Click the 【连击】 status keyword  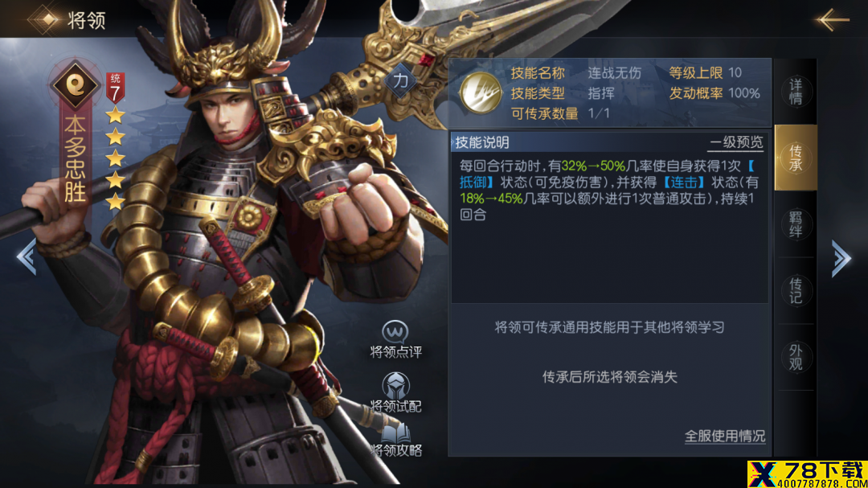coord(684,182)
